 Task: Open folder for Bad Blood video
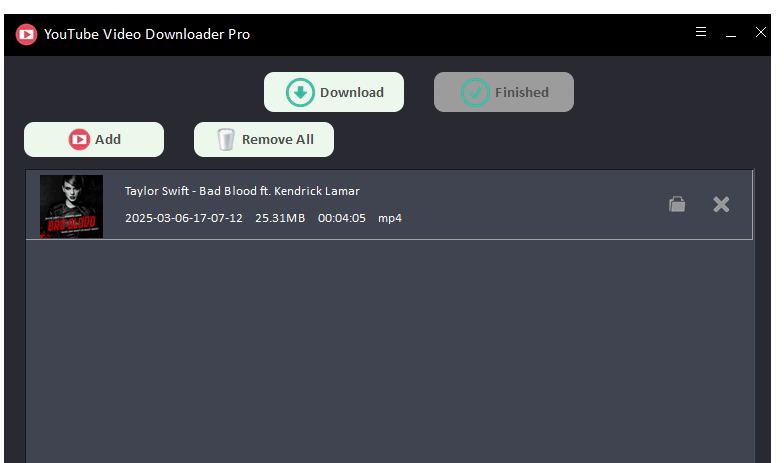click(x=677, y=204)
